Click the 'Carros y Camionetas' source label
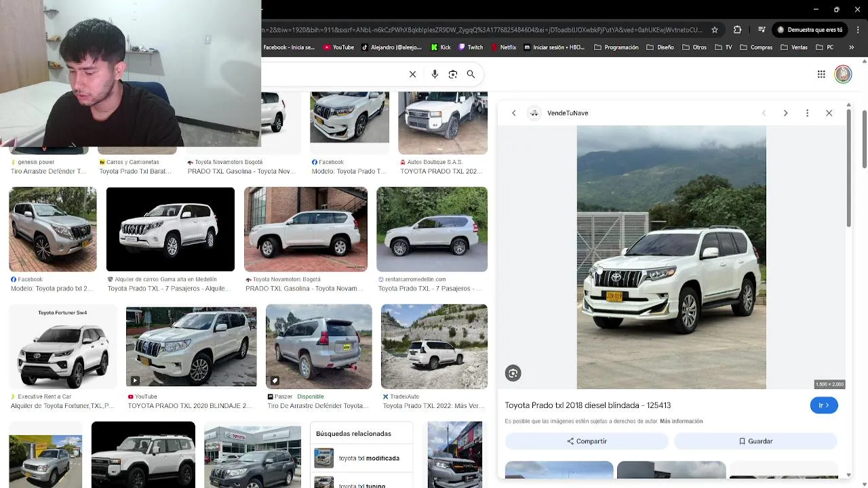The height and width of the screenshot is (488, 868). click(x=132, y=162)
